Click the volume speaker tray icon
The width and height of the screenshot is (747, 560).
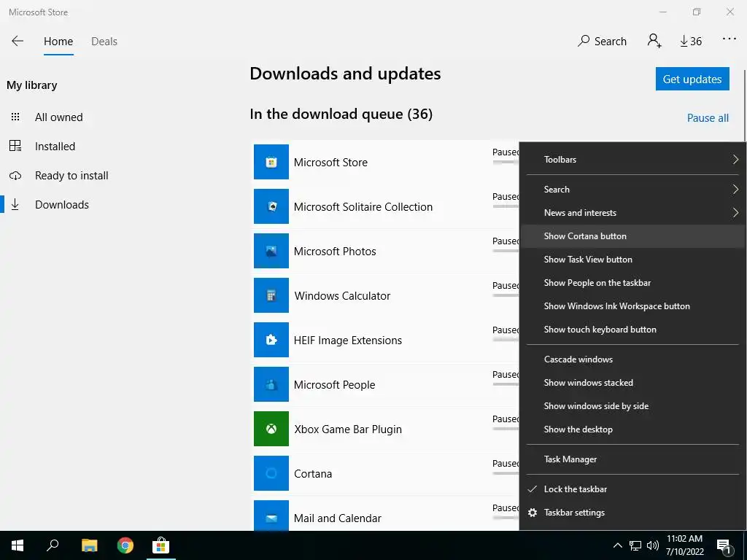[x=653, y=545]
